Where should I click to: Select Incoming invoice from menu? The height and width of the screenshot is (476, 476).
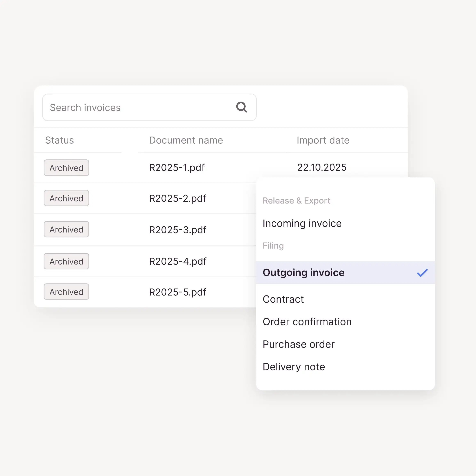pos(302,223)
